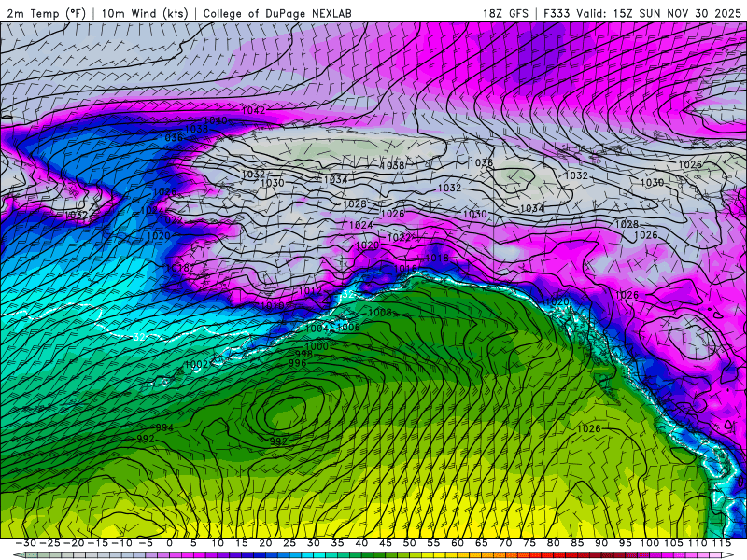Click the 1010 isobar label
Screen dimensions: 747x560
point(273,305)
